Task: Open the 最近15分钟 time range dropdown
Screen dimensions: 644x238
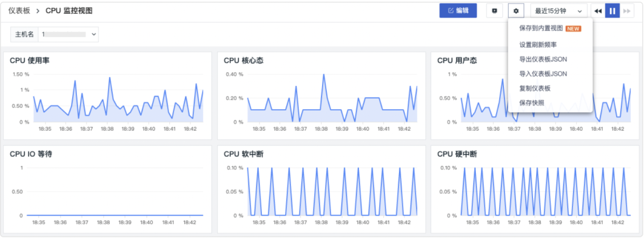Action: 559,11
